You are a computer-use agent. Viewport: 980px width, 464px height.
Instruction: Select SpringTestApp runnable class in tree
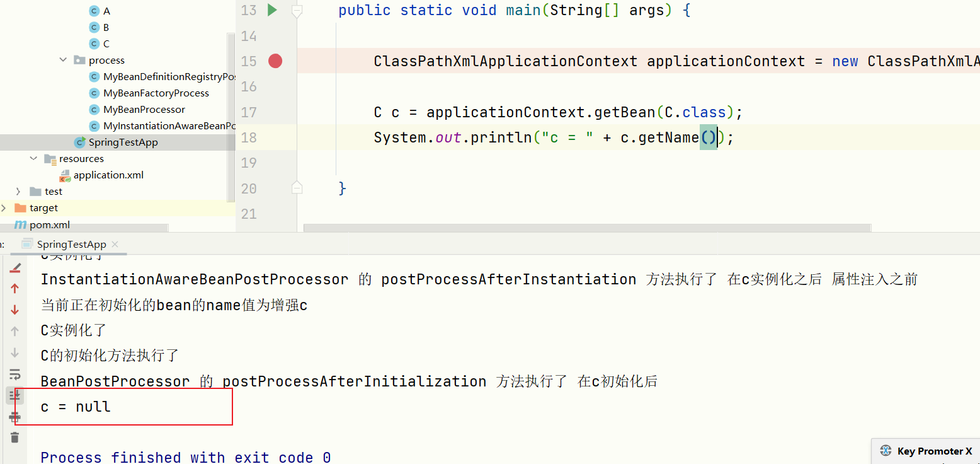[x=123, y=142]
